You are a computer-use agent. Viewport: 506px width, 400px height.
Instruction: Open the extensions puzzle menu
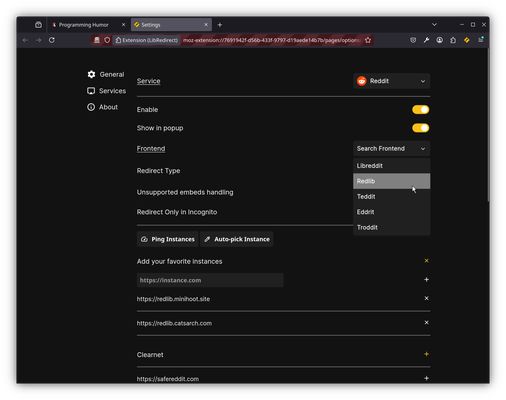pyautogui.click(x=453, y=40)
